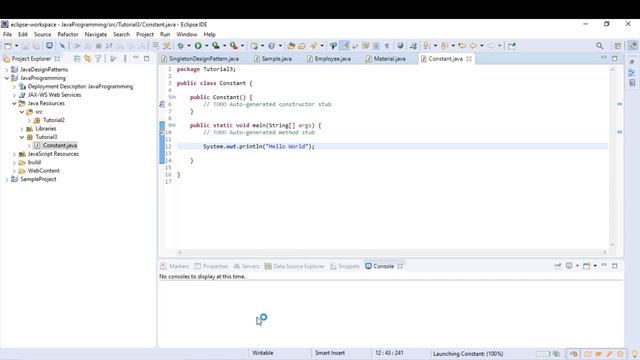Click the New Java Class toolbar icon

271,46
